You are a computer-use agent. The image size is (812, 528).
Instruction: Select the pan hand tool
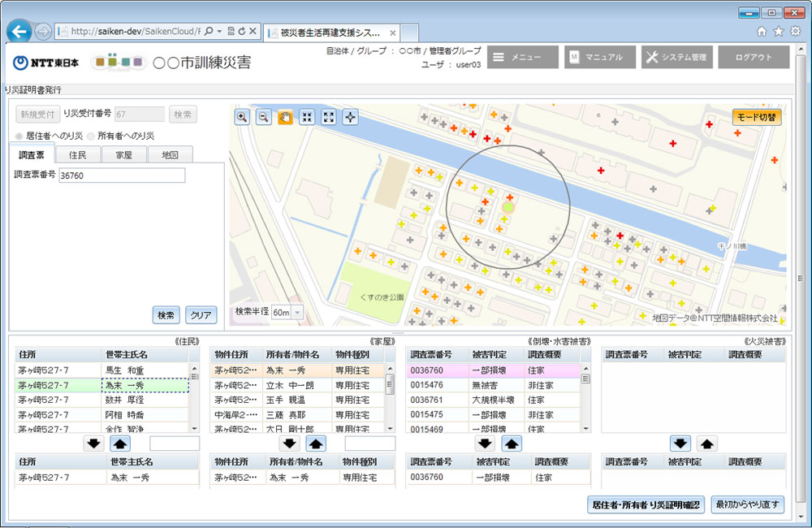point(286,117)
